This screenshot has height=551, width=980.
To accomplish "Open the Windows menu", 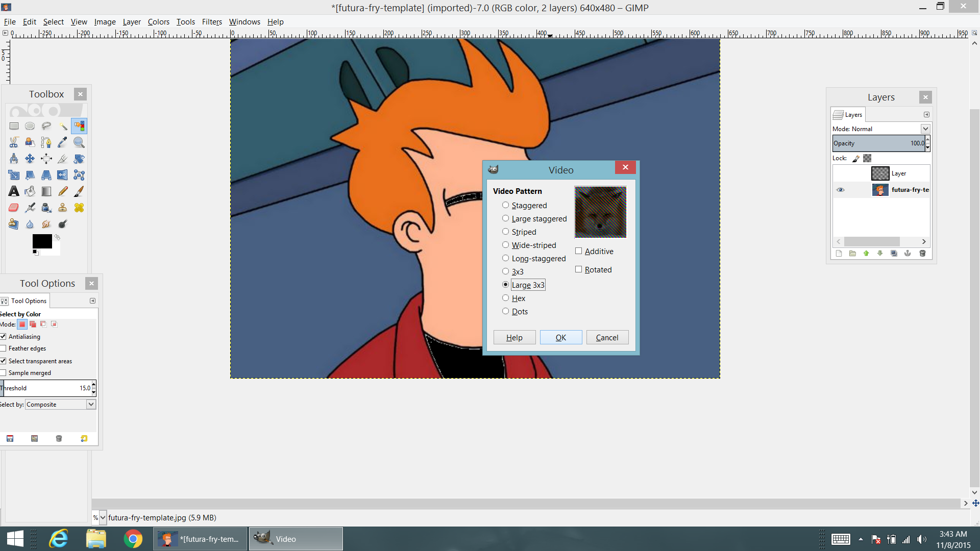I will click(244, 22).
